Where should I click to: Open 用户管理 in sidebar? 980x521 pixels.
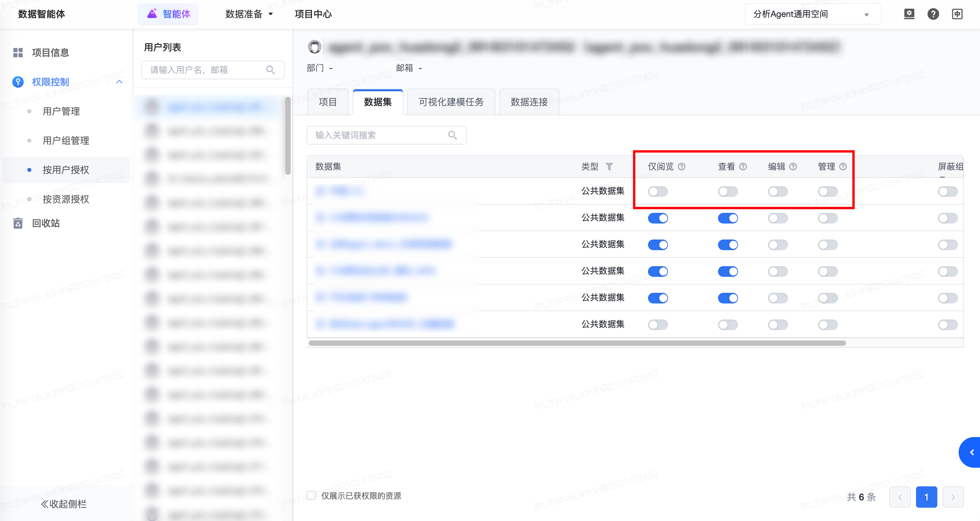point(61,111)
